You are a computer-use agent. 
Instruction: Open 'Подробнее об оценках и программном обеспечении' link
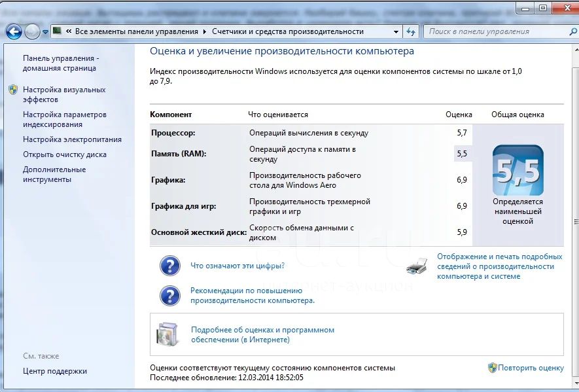tap(262, 334)
